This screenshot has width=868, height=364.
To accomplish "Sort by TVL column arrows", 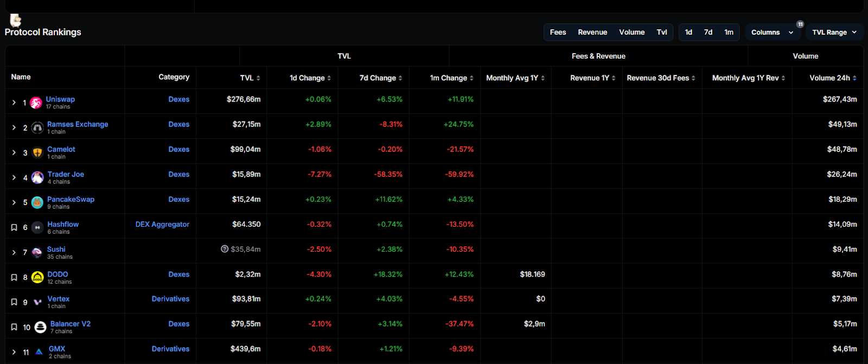I will pyautogui.click(x=258, y=78).
